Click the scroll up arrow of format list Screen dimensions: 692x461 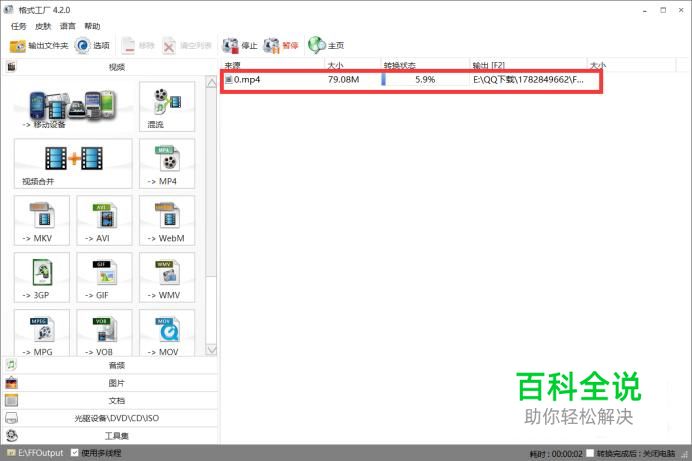click(x=211, y=82)
